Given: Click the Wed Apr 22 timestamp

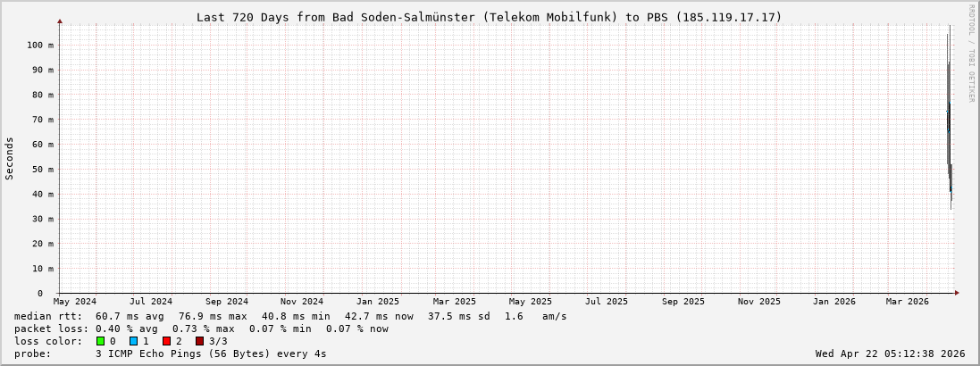Looking at the screenshot, I should tap(890, 354).
